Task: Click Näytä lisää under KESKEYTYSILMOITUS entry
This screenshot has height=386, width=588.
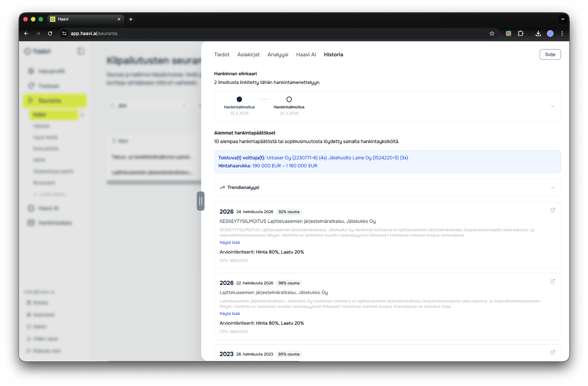Action: (230, 243)
